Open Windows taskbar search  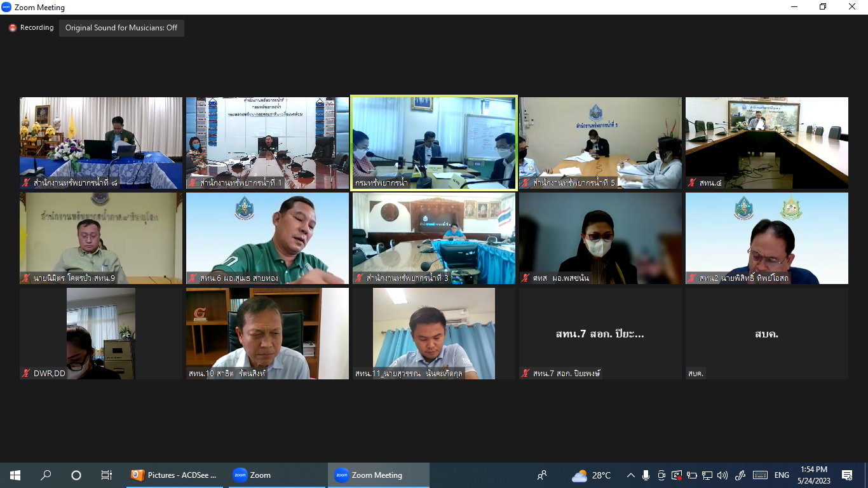coord(46,475)
